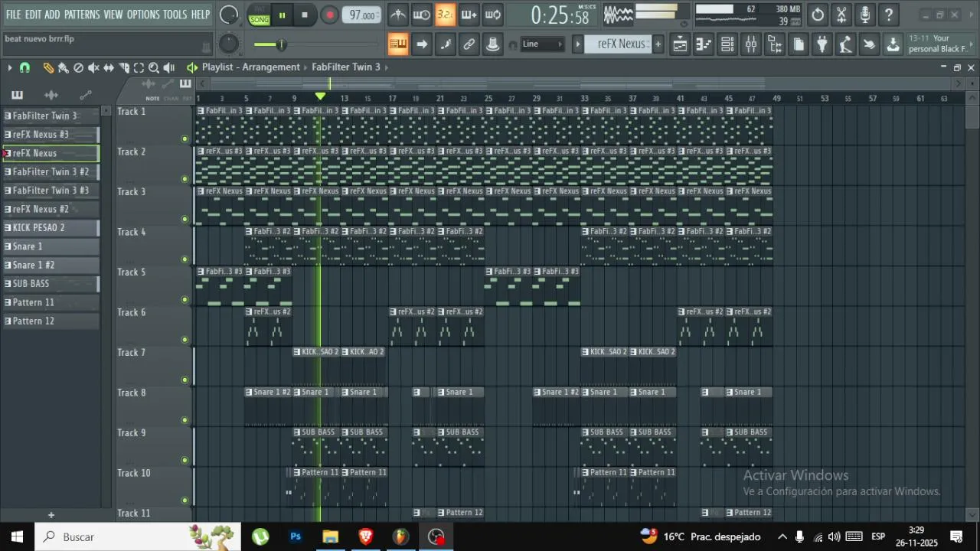Open the Playlist menu arrow left of magnet

pos(10,68)
